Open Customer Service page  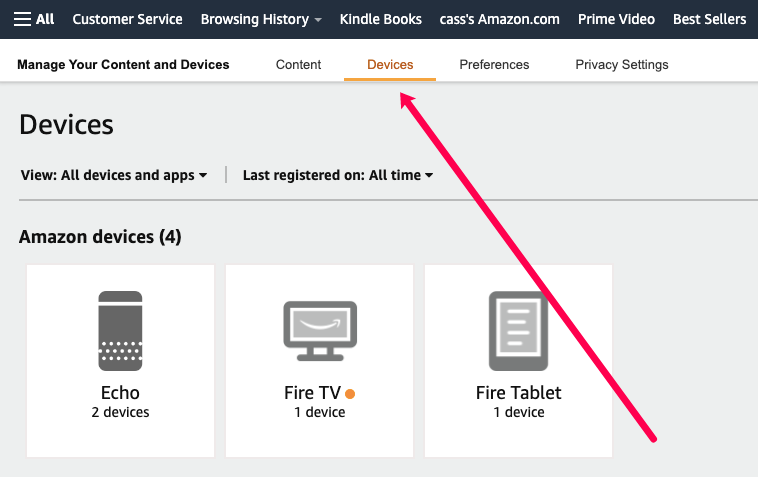(128, 19)
